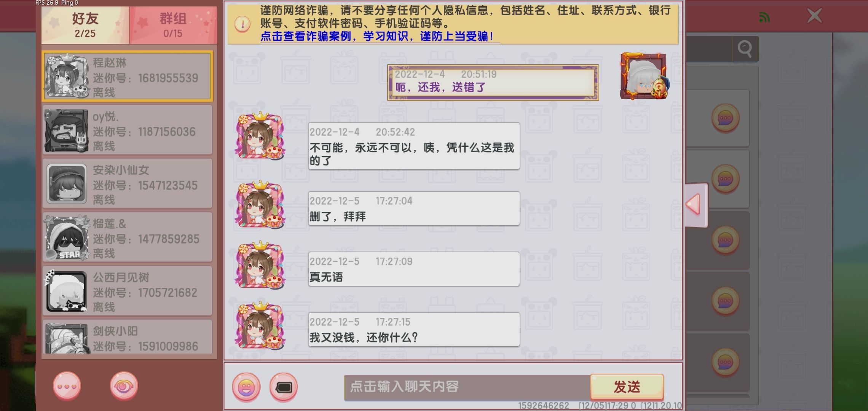Open the second chat bubble icon on right
The width and height of the screenshot is (868, 411).
pyautogui.click(x=725, y=179)
